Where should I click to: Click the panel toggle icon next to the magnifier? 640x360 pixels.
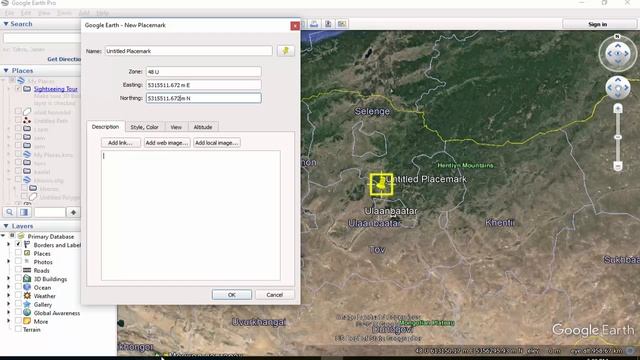24,212
